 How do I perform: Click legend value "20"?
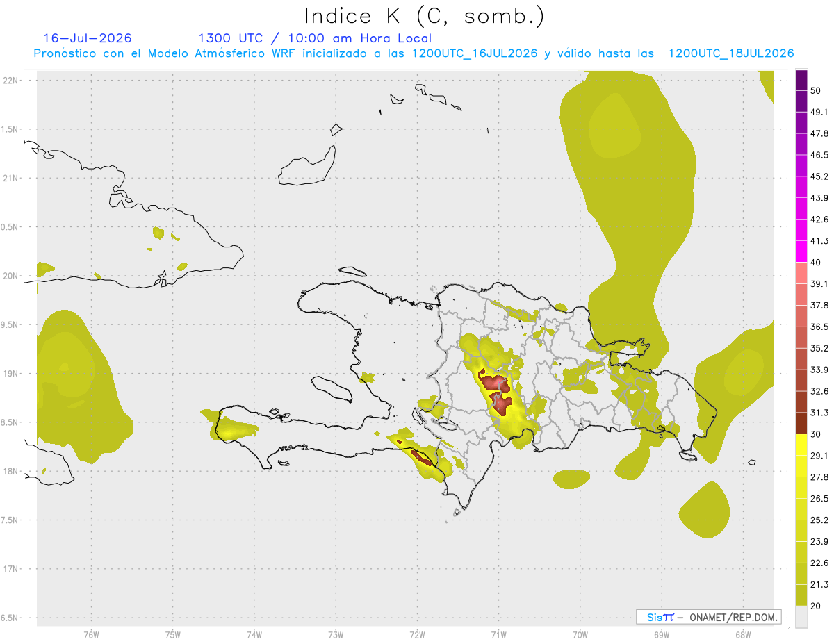coord(816,606)
